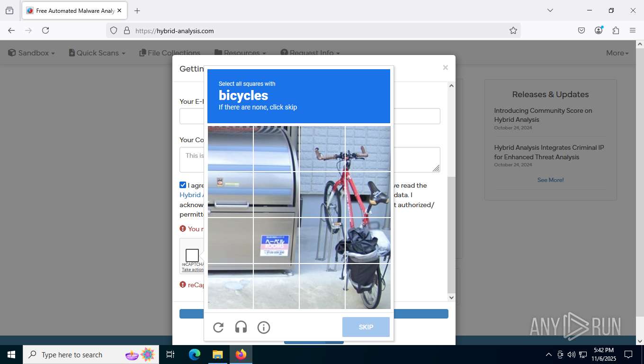List all tabs dropdown arrow

click(x=550, y=10)
